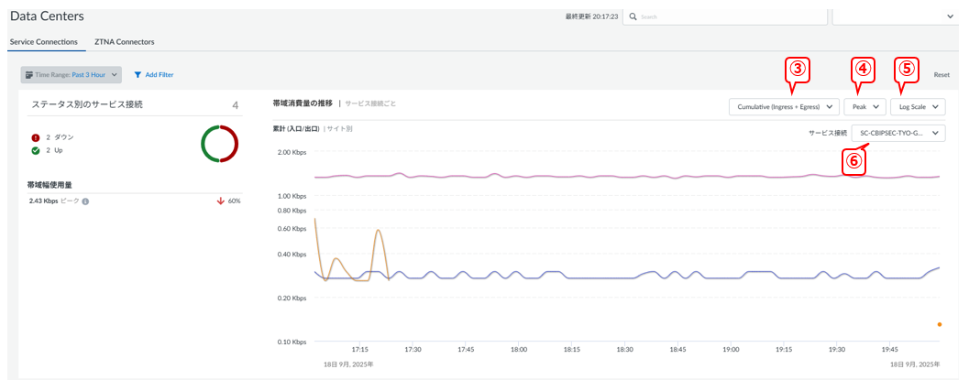980x391 pixels.
Task: Switch to the ZTNA Connectors tab
Action: click(125, 42)
